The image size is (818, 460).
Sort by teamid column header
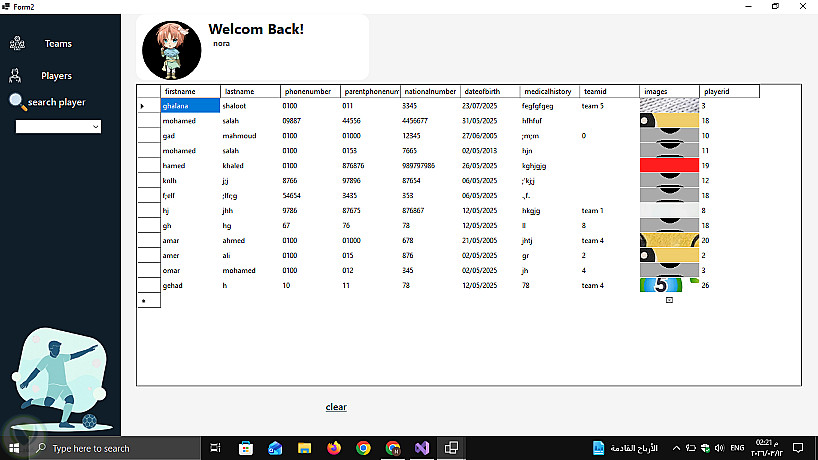[x=609, y=91]
